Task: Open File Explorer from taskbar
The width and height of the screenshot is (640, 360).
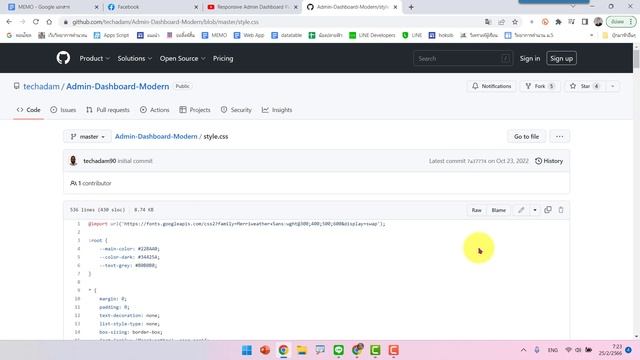Action: (302, 350)
